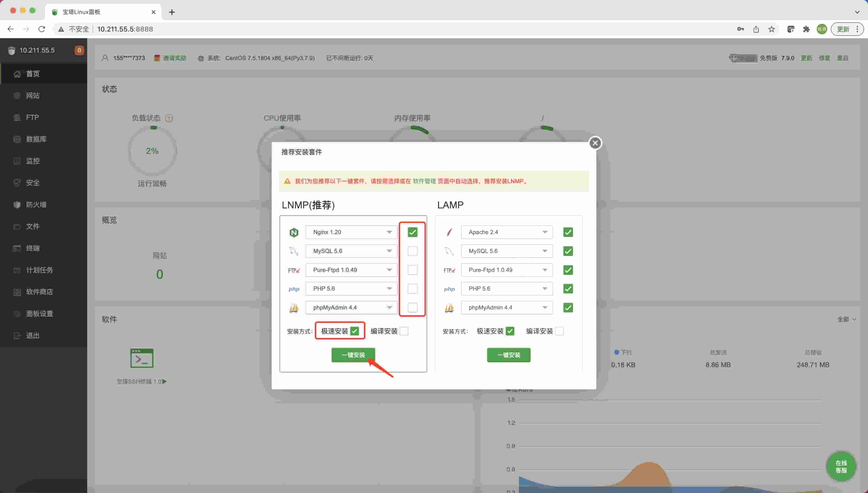The image size is (868, 493).
Task: Click the load status help question icon
Action: (169, 118)
